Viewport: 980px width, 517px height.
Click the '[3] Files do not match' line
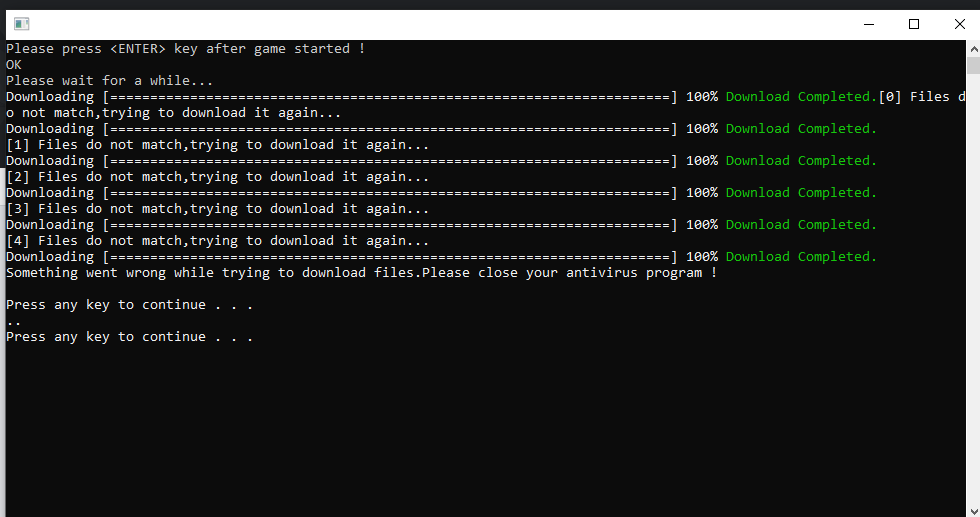(218, 209)
